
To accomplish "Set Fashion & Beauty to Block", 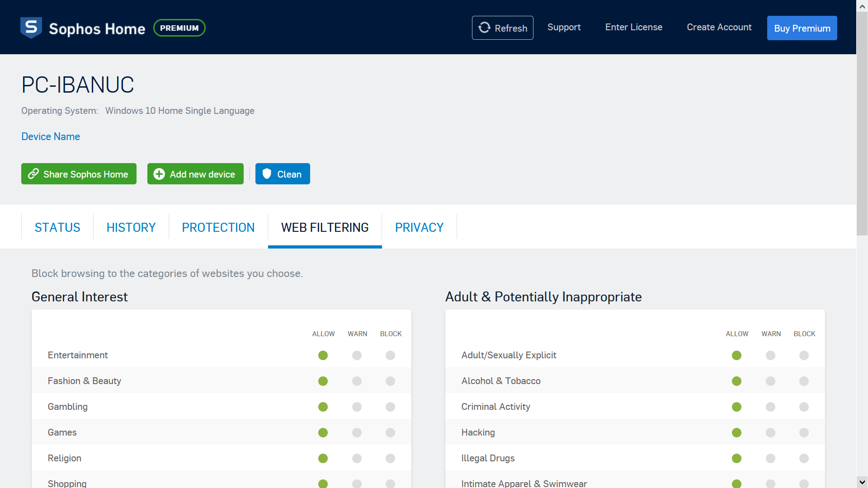I will point(390,381).
